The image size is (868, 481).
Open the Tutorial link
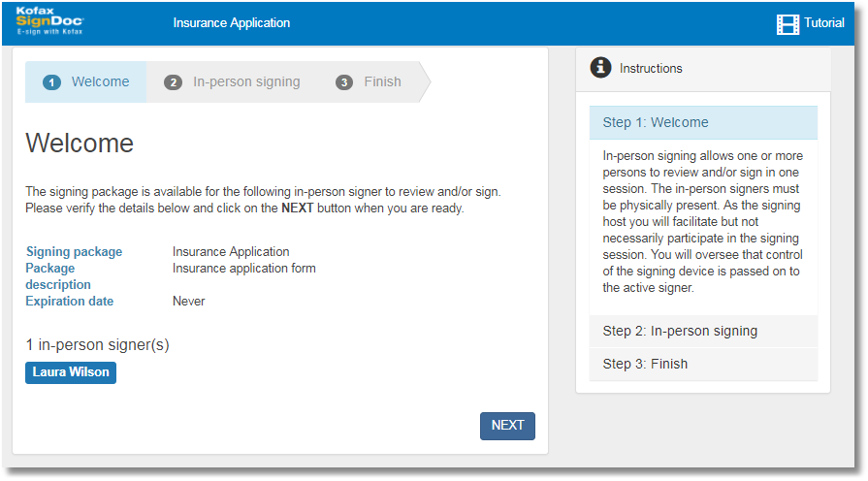tap(824, 23)
